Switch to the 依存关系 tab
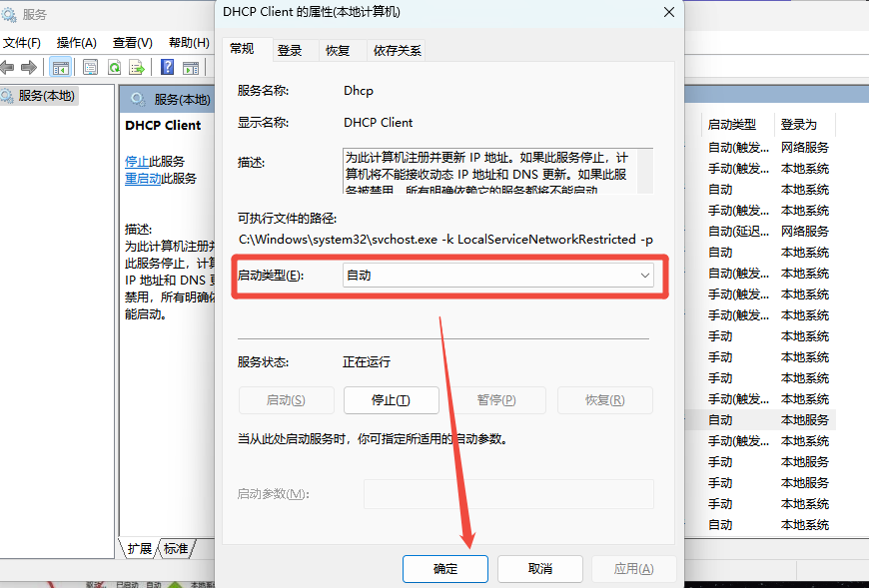This screenshot has height=588, width=869. tap(397, 50)
